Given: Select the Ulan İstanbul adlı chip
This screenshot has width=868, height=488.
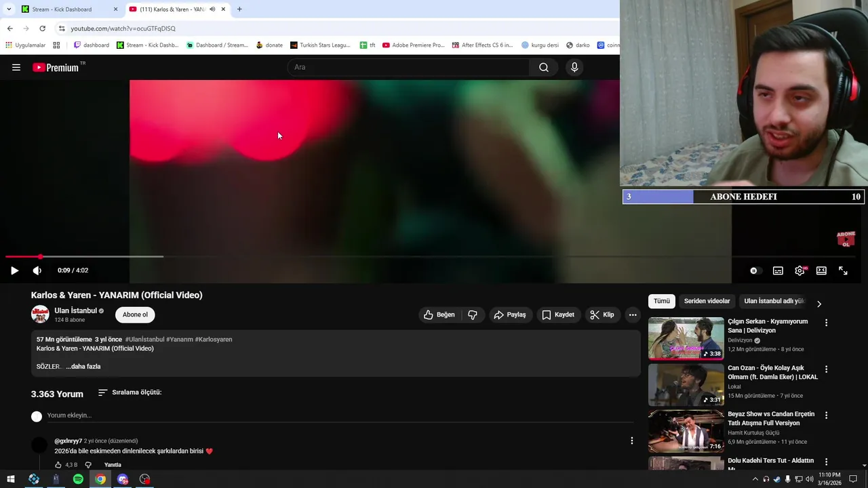Looking at the screenshot, I should pos(774,301).
